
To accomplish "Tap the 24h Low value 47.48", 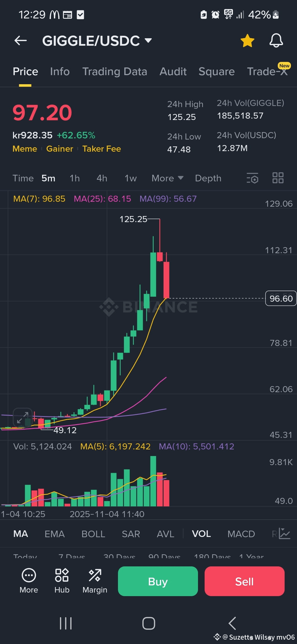I will point(179,149).
